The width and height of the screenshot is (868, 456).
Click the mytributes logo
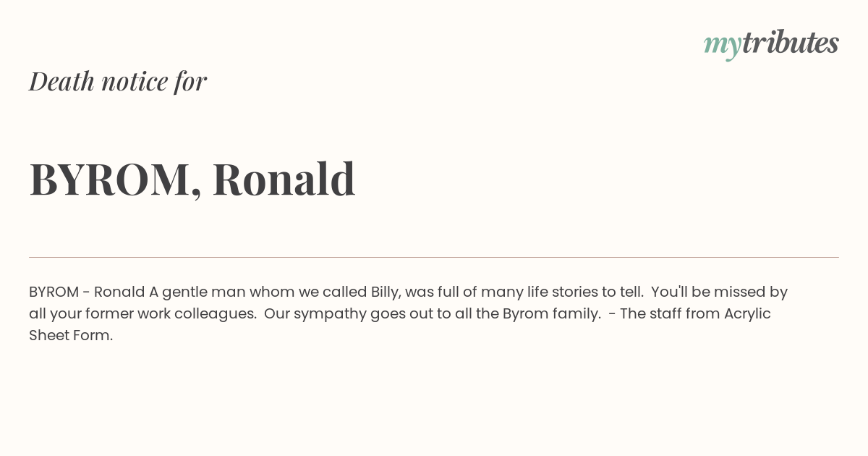point(771,43)
